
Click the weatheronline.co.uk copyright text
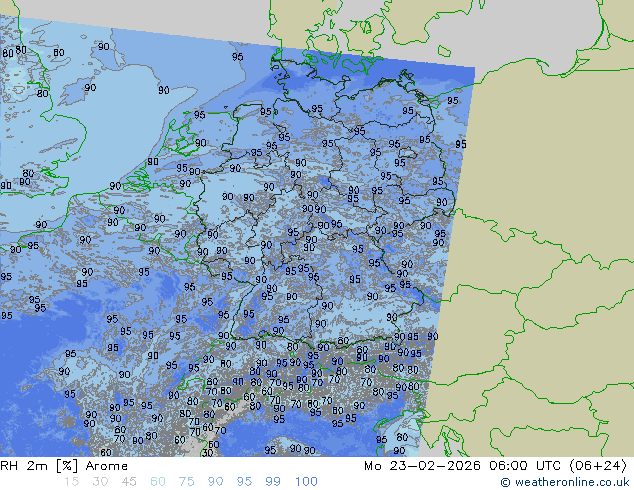(565, 482)
